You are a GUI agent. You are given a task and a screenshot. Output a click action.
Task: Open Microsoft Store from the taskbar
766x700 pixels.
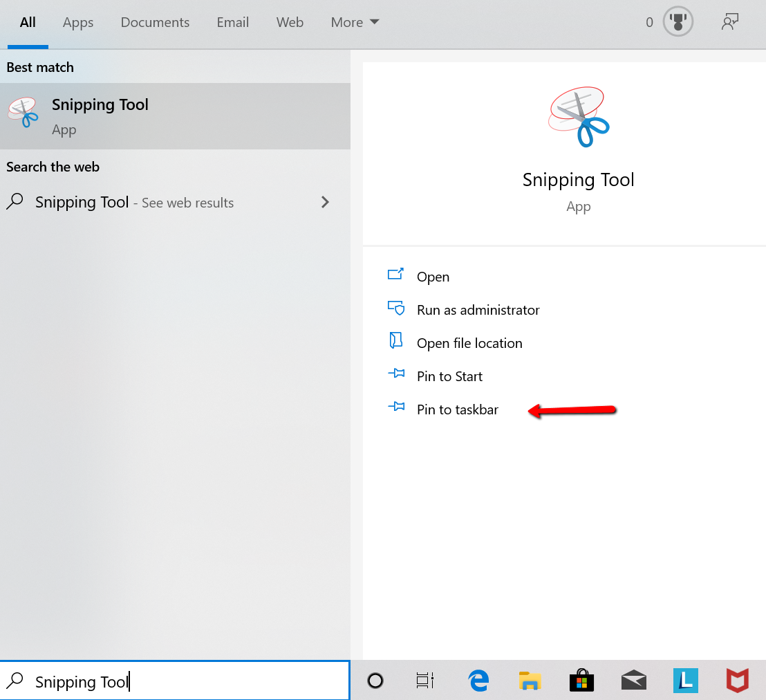(581, 681)
